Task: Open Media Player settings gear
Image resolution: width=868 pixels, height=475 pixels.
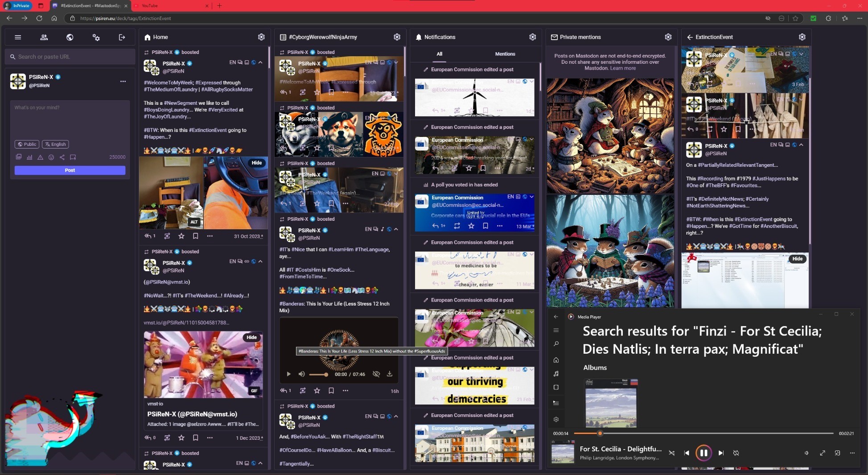Action: click(556, 419)
